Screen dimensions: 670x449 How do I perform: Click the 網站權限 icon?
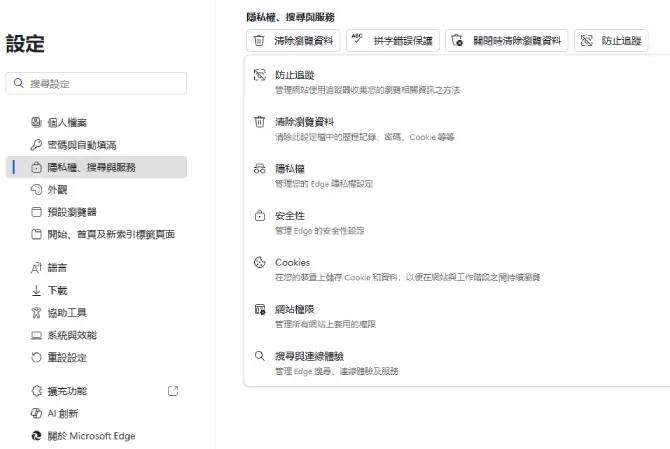(260, 310)
